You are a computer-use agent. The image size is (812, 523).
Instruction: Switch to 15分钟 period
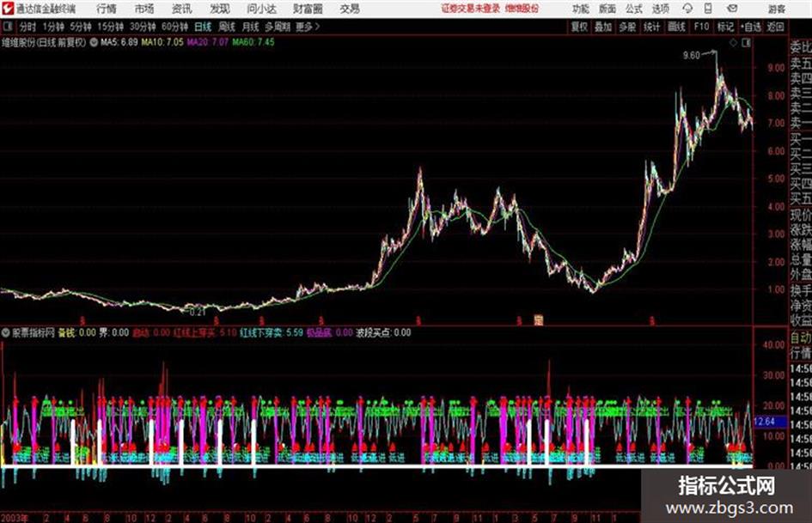tap(110, 27)
